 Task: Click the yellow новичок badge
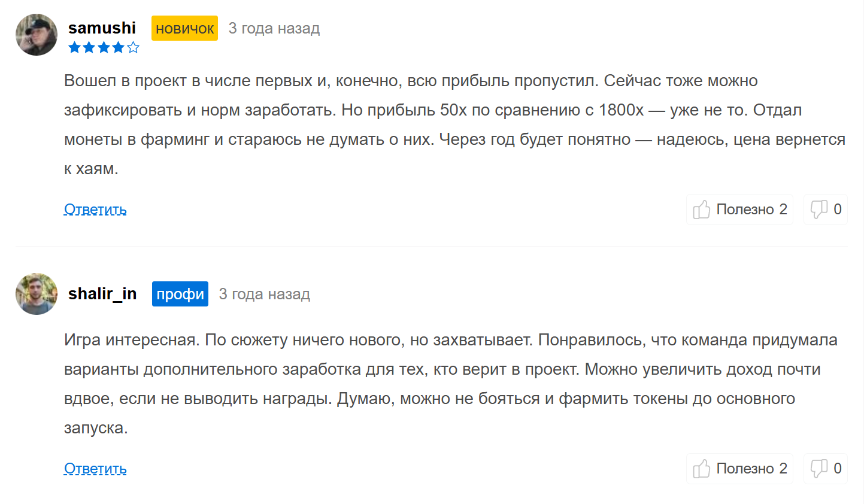tap(184, 28)
